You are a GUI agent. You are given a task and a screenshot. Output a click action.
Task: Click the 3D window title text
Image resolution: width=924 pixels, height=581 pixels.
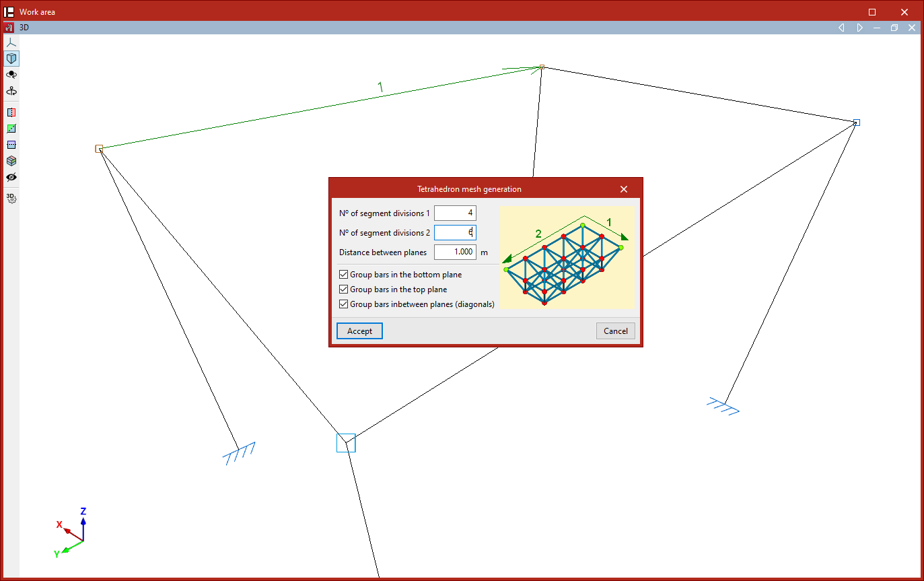coord(24,28)
